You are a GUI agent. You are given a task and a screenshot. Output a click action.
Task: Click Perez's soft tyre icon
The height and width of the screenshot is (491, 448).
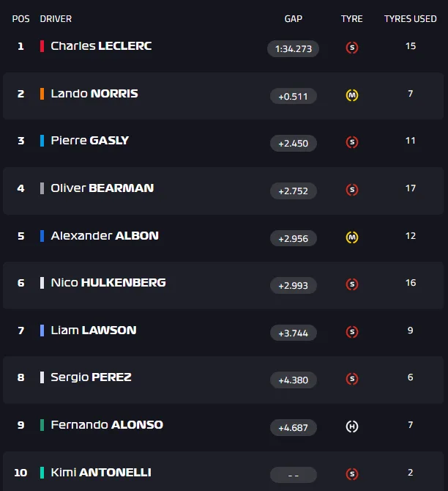[x=351, y=379]
